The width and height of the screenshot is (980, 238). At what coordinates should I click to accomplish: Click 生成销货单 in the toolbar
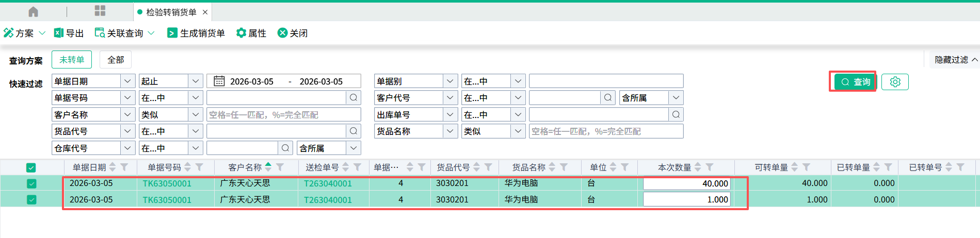pyautogui.click(x=196, y=33)
